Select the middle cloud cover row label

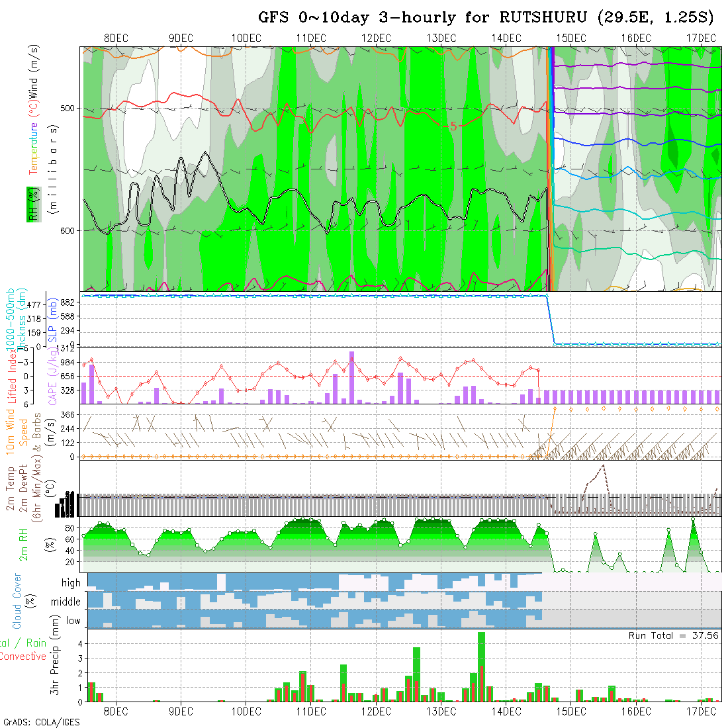[66, 602]
